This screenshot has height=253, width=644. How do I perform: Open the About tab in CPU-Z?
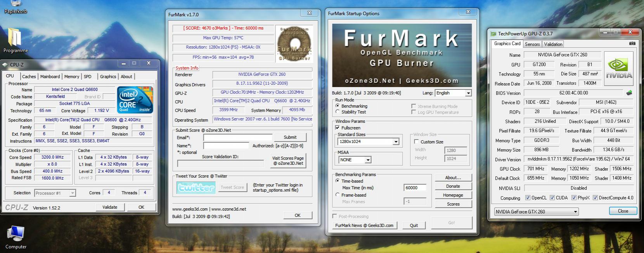126,77
